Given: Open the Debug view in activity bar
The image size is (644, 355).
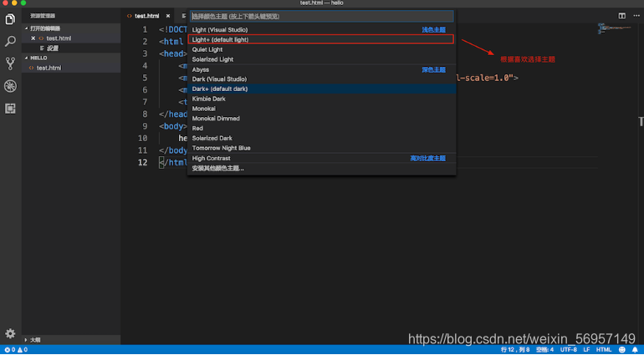Looking at the screenshot, I should click(10, 86).
